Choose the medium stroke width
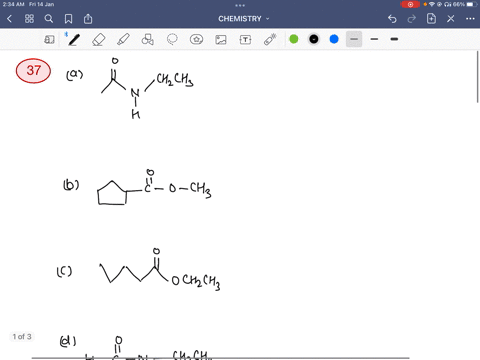 click(374, 39)
